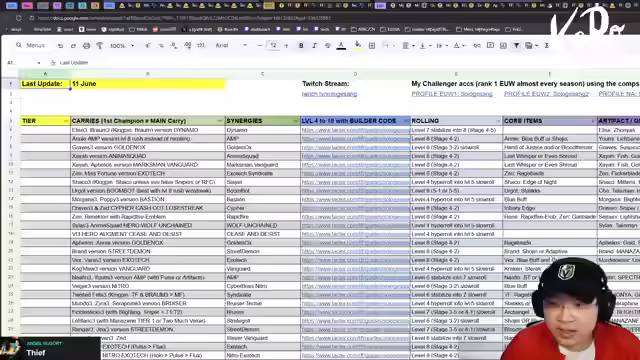
Task: Click the browser reload button
Action: tap(19, 18)
